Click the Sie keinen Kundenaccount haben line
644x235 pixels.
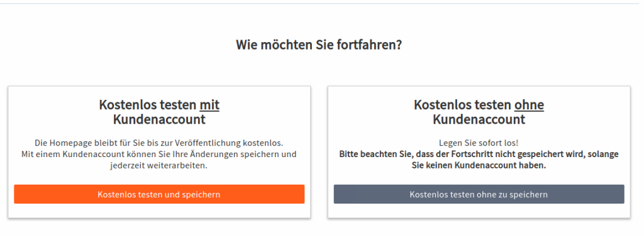[479, 166]
